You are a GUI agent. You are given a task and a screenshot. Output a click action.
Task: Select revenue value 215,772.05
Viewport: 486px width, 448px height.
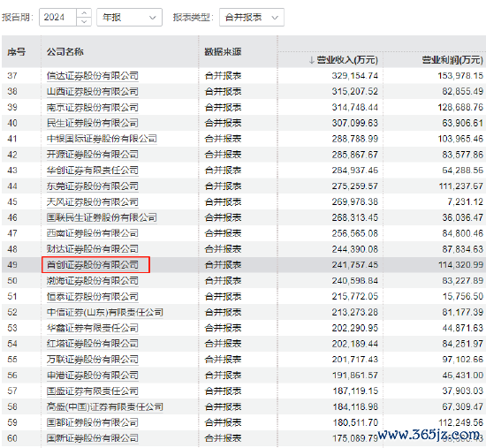355,296
